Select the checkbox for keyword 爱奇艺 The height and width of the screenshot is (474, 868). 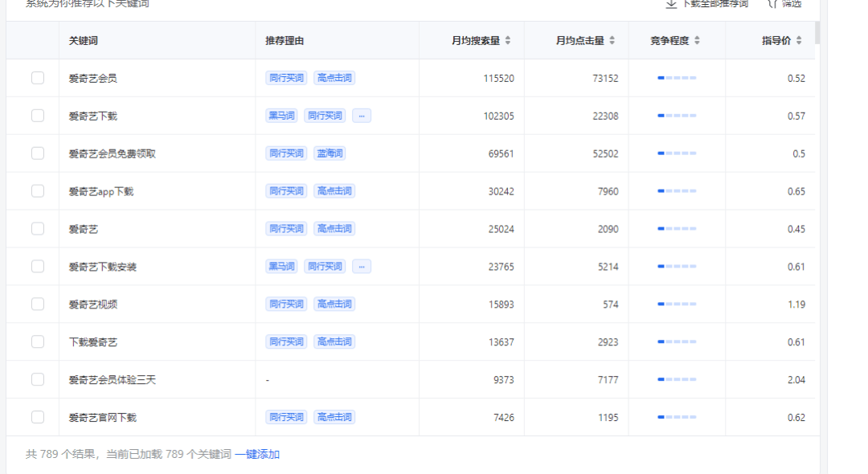(38, 228)
